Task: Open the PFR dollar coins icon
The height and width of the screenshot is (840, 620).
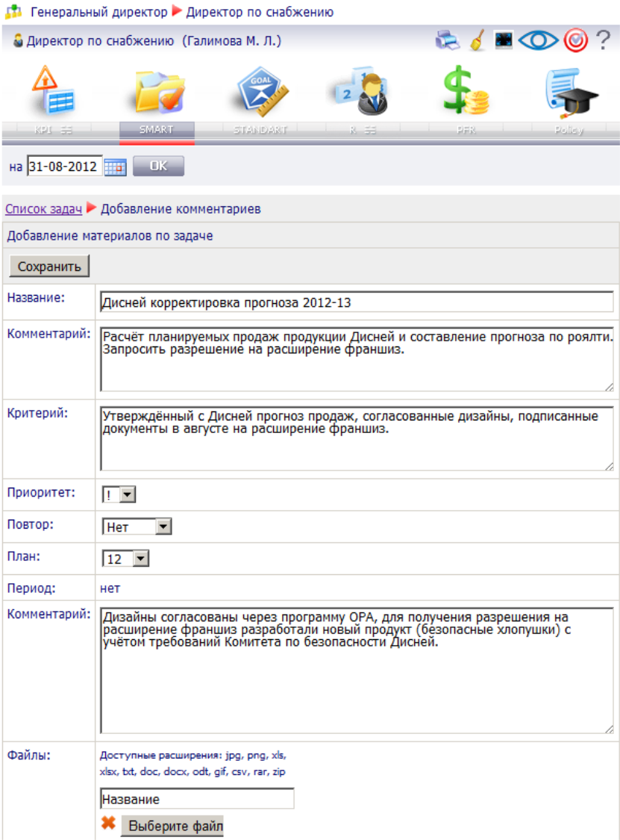Action: [466, 90]
